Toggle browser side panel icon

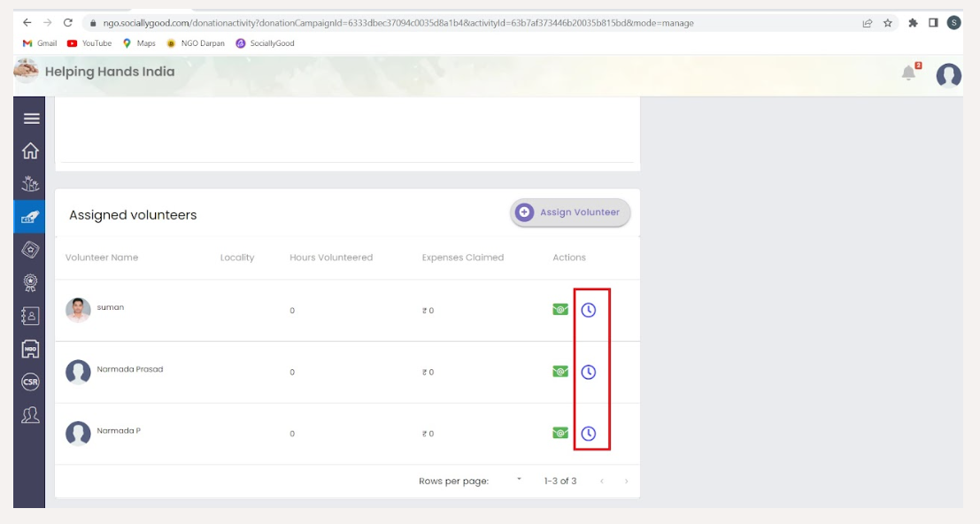(933, 23)
